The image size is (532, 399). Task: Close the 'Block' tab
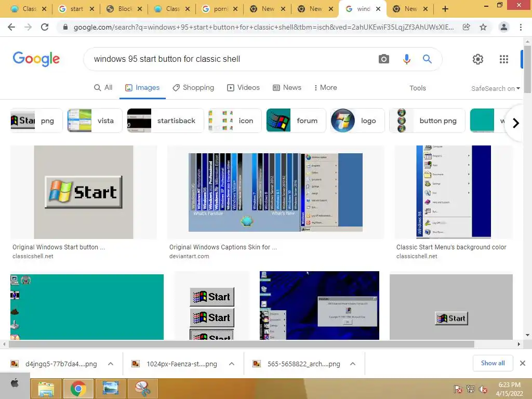[139, 9]
